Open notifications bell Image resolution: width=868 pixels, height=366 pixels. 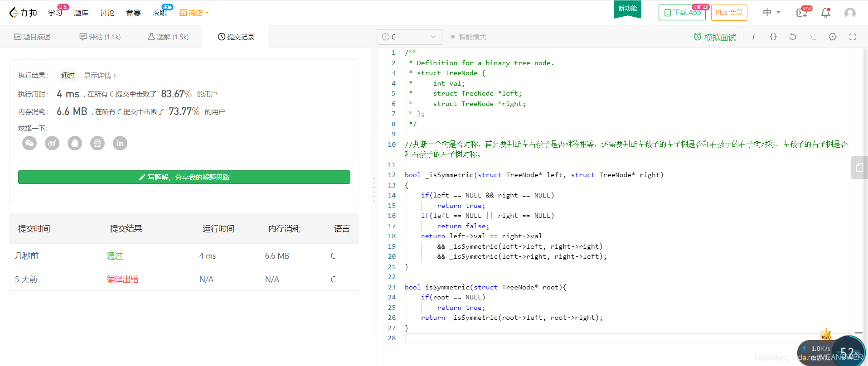tap(826, 13)
